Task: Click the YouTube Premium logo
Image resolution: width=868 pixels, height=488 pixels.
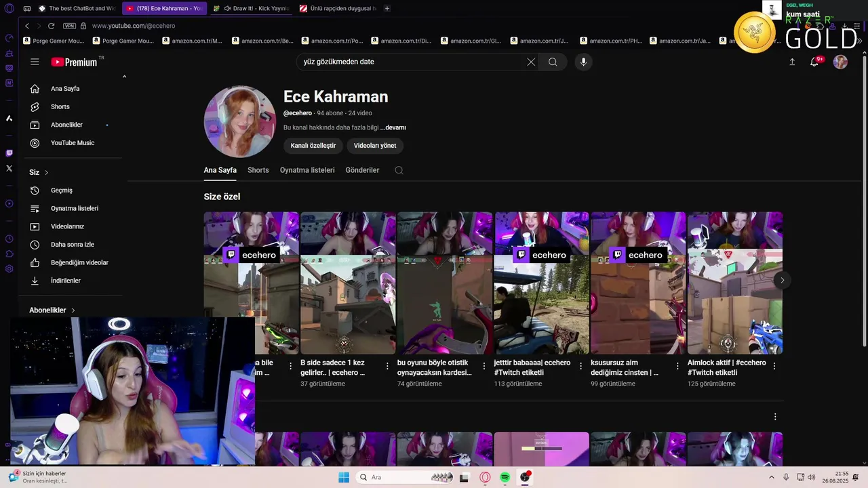Action: tap(74, 62)
